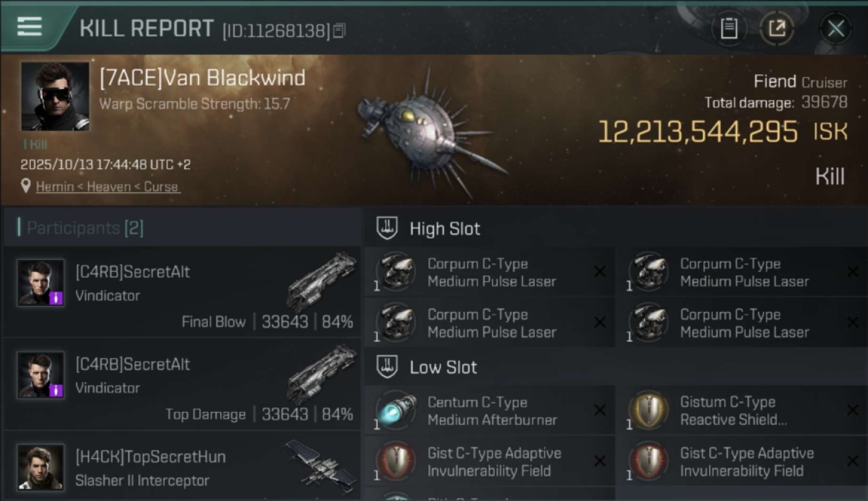The image size is (868, 501).
Task: Open the hamburger menu icon
Action: (x=29, y=27)
